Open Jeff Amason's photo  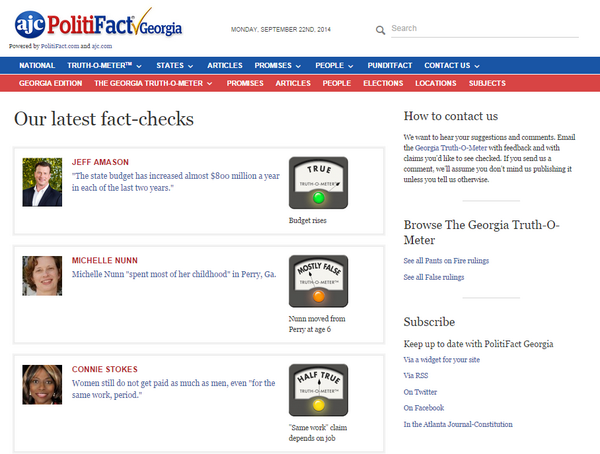click(x=42, y=182)
